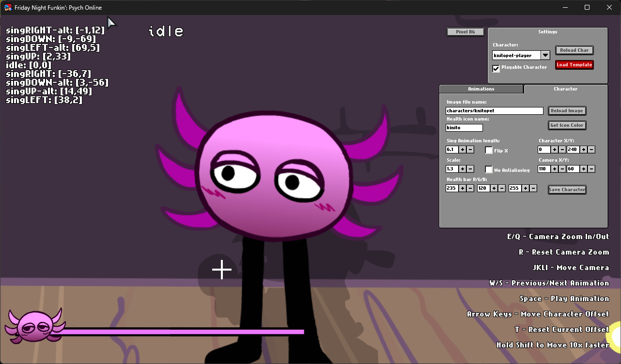Click the Sing Animation length value field
The image size is (621, 364).
point(452,150)
